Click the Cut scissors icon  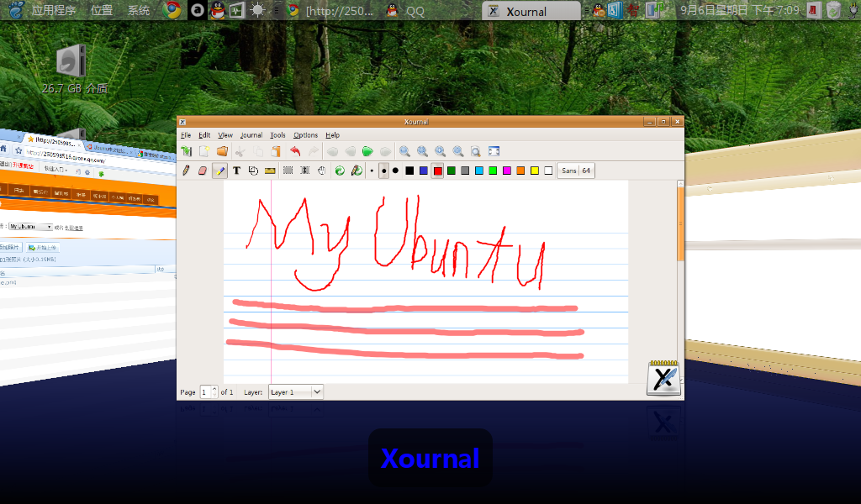240,151
